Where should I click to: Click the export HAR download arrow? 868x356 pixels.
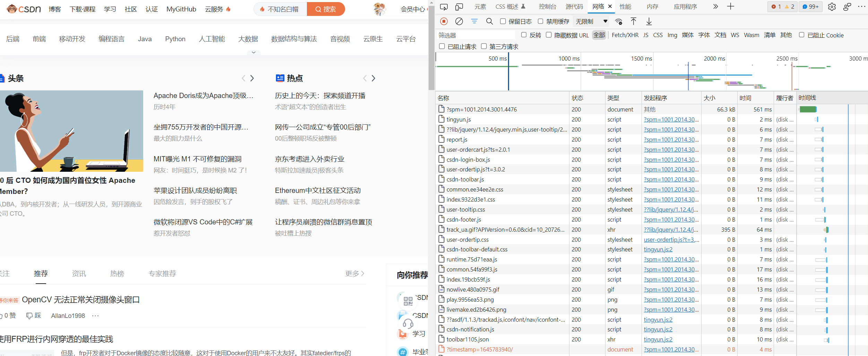(649, 21)
